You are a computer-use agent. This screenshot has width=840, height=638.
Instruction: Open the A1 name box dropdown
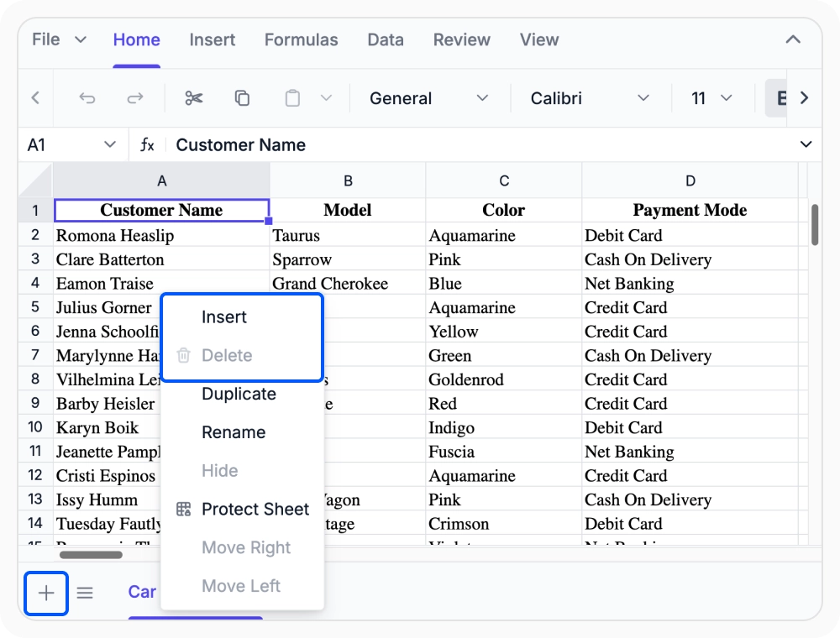[x=110, y=144]
